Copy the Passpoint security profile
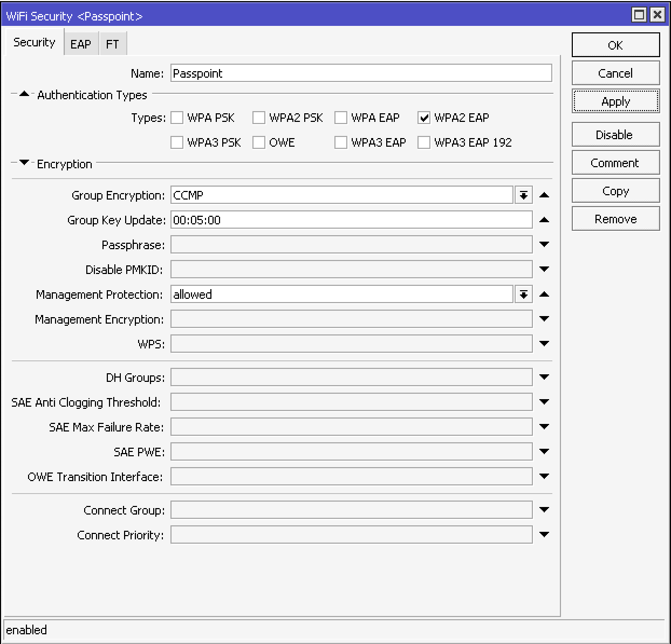671x644 pixels. (615, 190)
